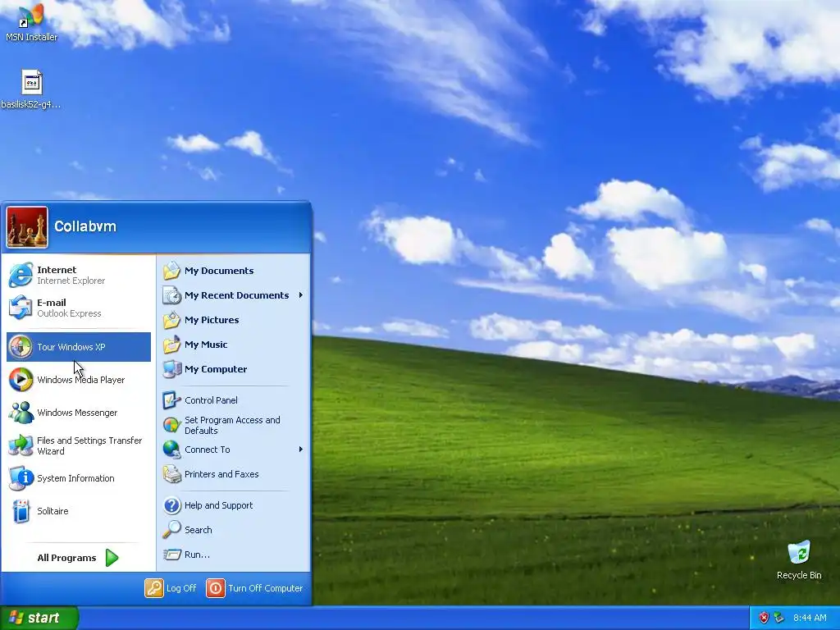Expand the All Programs green arrow
Image resolution: width=840 pixels, height=630 pixels.
(112, 558)
